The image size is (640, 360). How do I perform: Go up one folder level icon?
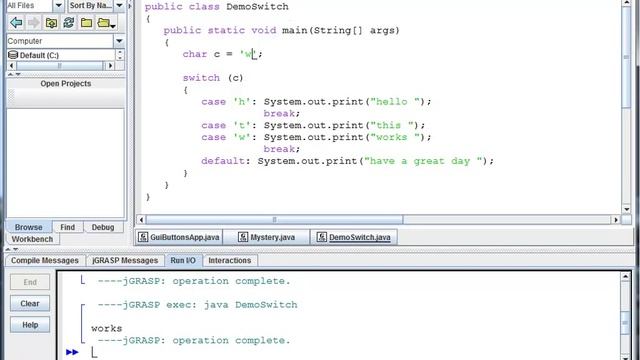coord(51,22)
